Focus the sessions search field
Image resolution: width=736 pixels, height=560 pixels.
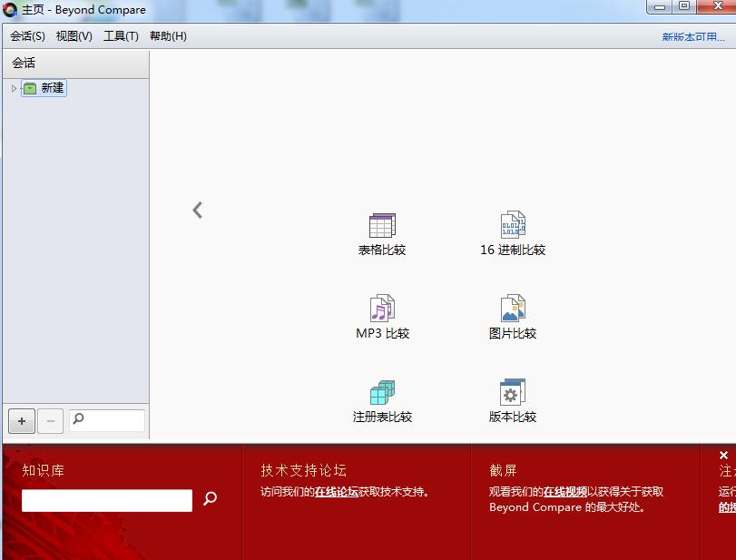coord(107,420)
